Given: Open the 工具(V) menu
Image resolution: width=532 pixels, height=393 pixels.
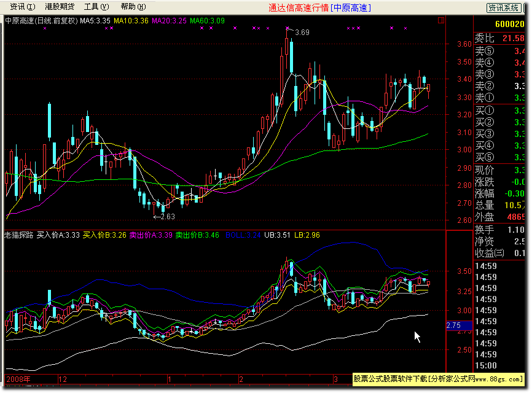Looking at the screenshot, I should coord(96,7).
